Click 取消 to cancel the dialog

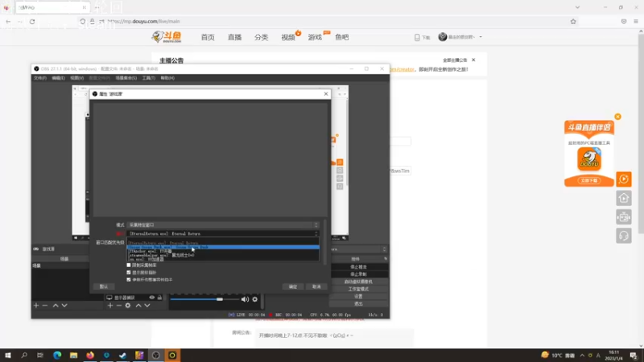pos(316,286)
